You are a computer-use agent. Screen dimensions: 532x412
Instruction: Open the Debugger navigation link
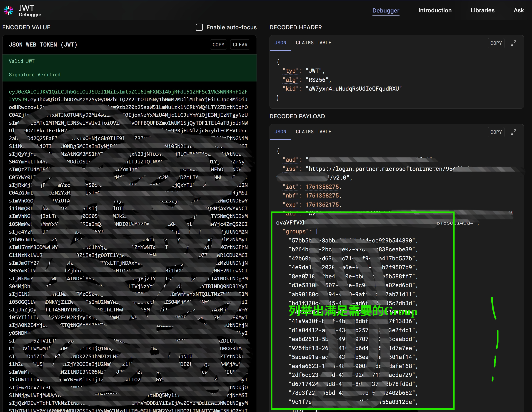(386, 10)
